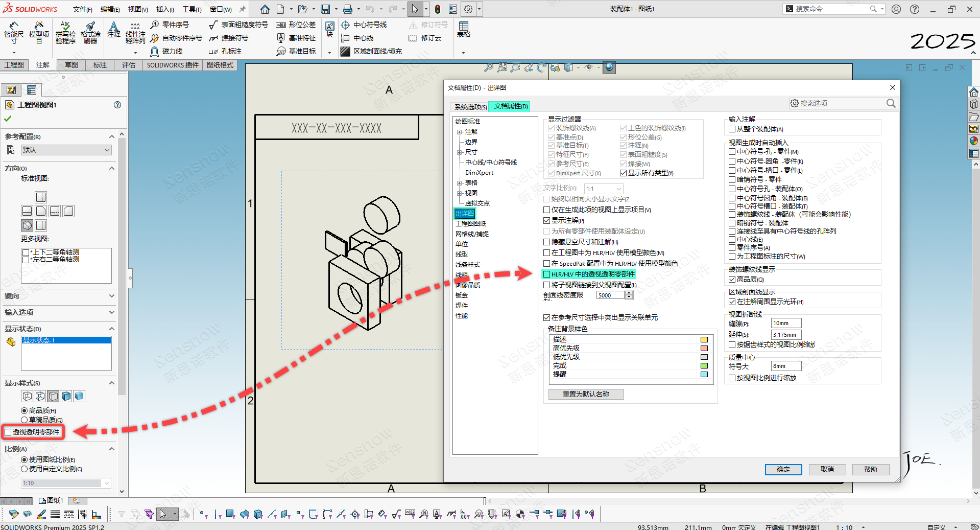Expand the 尺寸 tree node

click(x=459, y=152)
